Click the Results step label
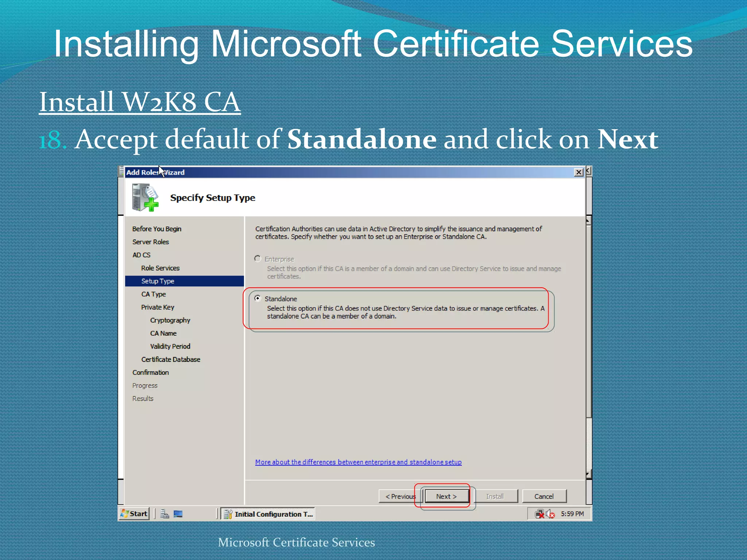Viewport: 747px width, 560px height. tap(143, 398)
